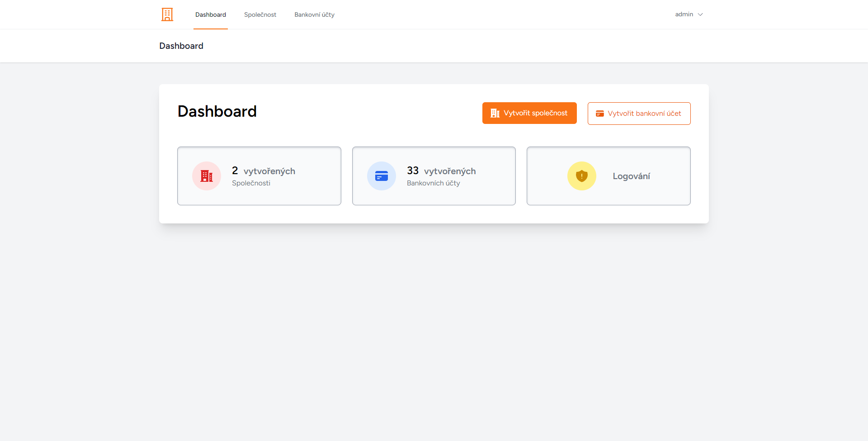Click the card showing 2 vytvořených Společnosti
This screenshot has height=441, width=868.
[259, 175]
